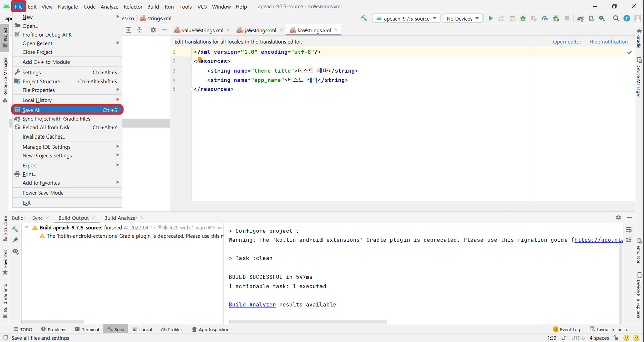The height and width of the screenshot is (342, 644).
Task: Open the Device Manager toolbar icon
Action: pyautogui.click(x=591, y=18)
